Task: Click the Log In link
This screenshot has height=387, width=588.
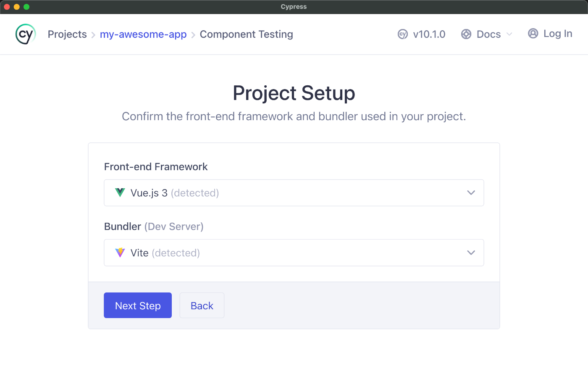Action: click(557, 34)
